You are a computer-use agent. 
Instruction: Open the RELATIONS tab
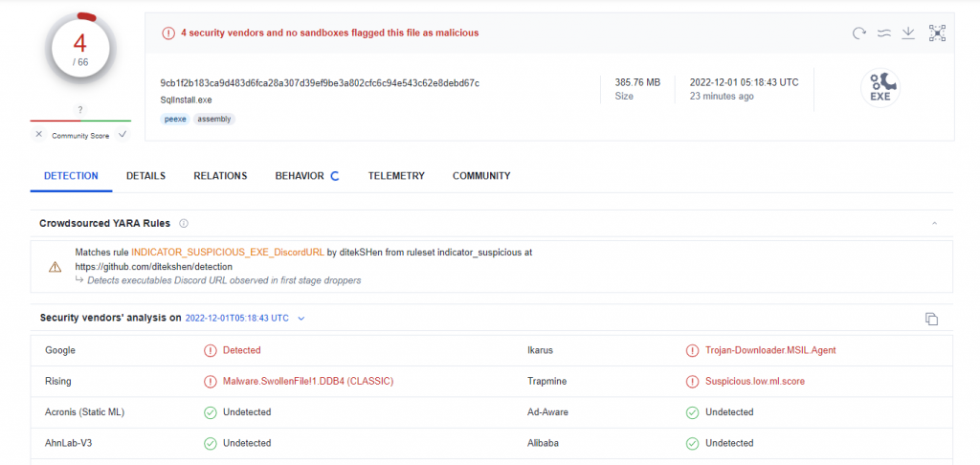click(220, 176)
